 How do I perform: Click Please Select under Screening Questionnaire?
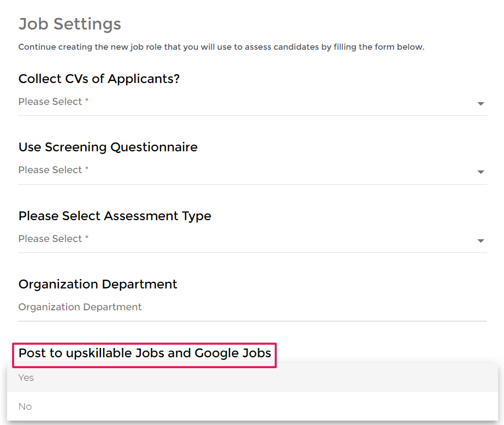[50, 170]
